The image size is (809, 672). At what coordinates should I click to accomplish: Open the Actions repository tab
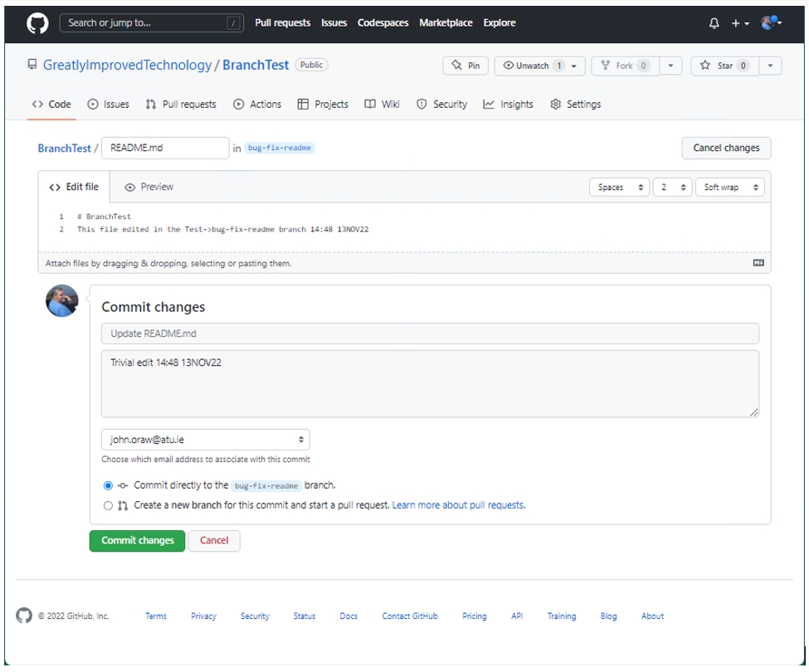coord(257,105)
